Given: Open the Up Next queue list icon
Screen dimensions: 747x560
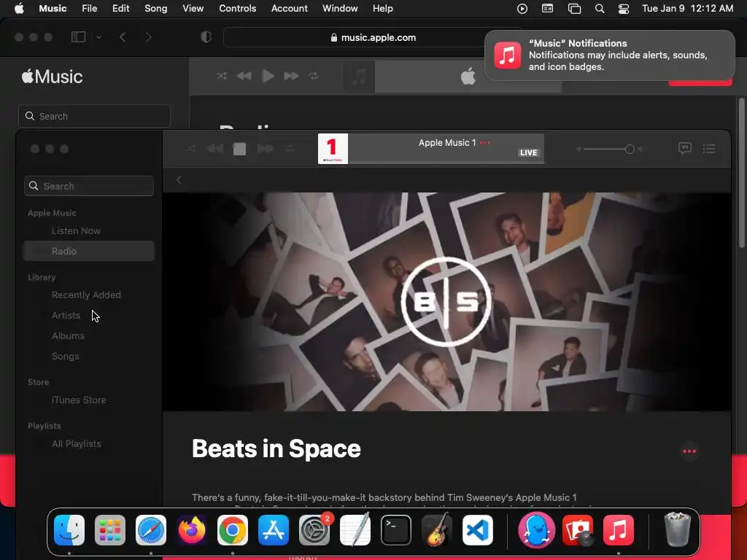Looking at the screenshot, I should tap(709, 149).
